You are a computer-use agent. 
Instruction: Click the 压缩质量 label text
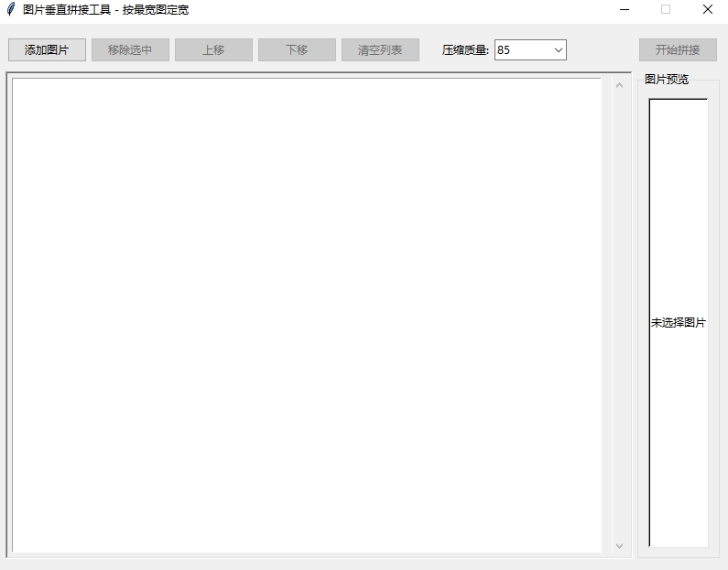point(465,50)
